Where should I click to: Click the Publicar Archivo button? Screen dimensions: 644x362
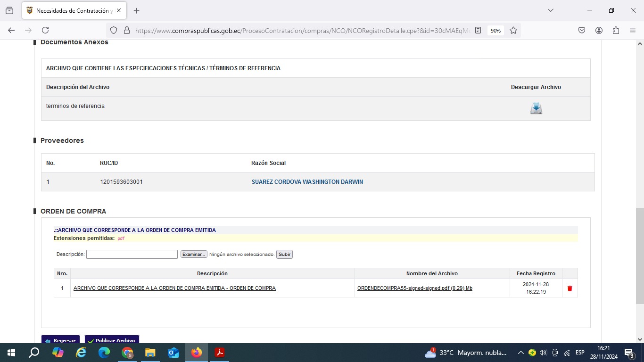(112, 340)
